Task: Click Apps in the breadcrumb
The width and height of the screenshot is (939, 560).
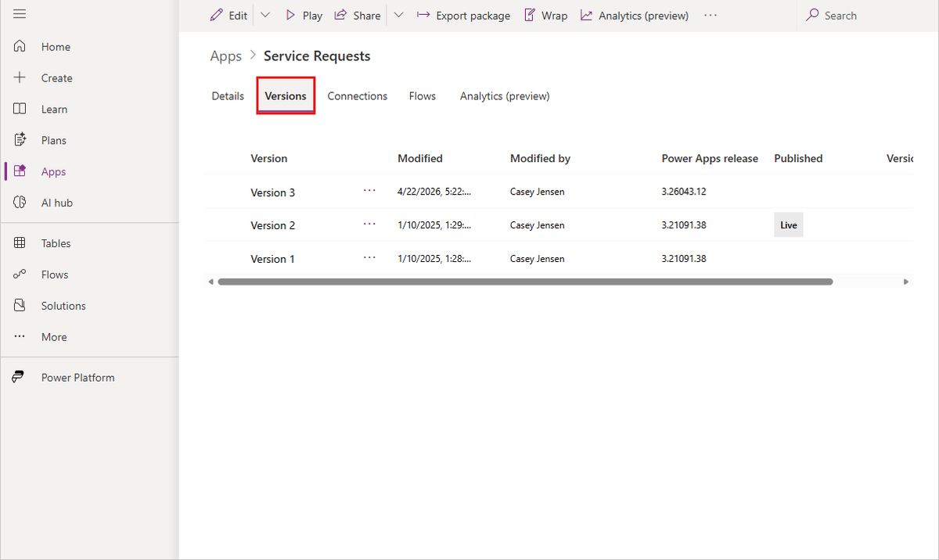Action: click(225, 56)
